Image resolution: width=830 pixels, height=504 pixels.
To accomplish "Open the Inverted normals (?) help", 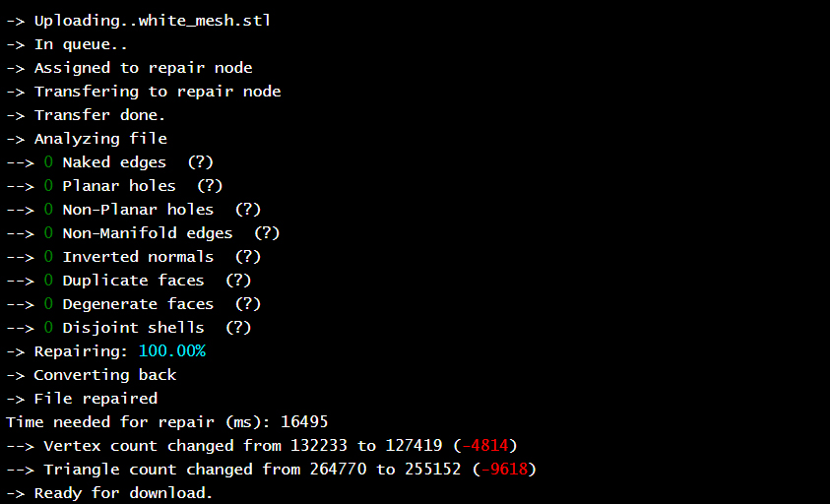I will [x=247, y=257].
